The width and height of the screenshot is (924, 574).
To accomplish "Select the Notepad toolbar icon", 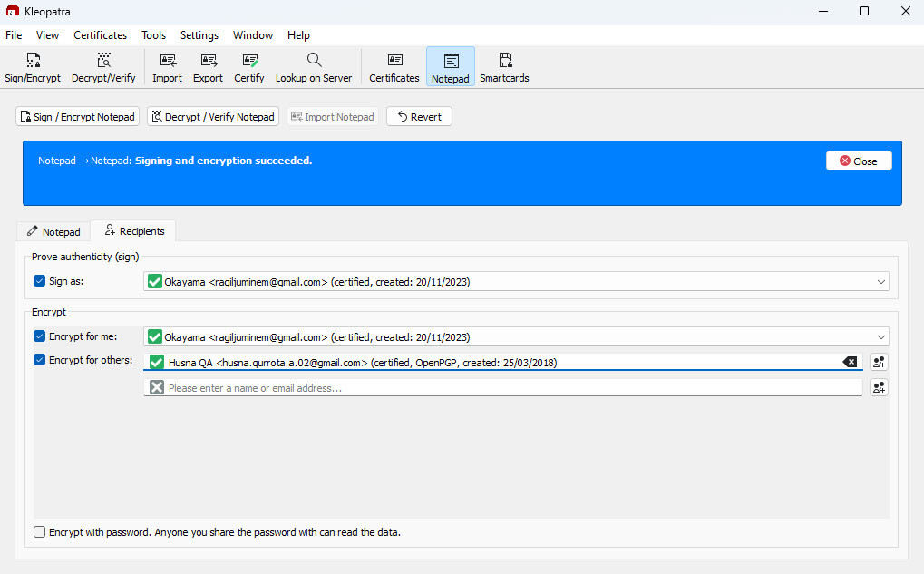I will point(451,67).
